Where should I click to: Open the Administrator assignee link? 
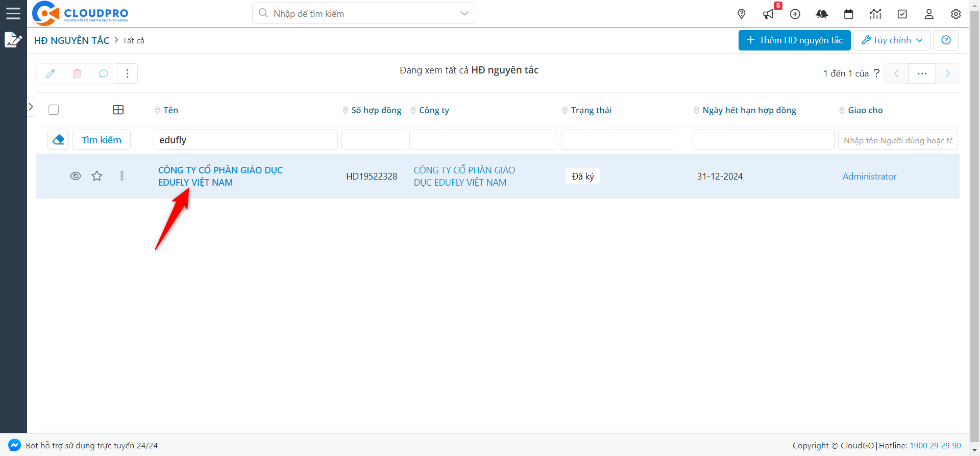869,176
